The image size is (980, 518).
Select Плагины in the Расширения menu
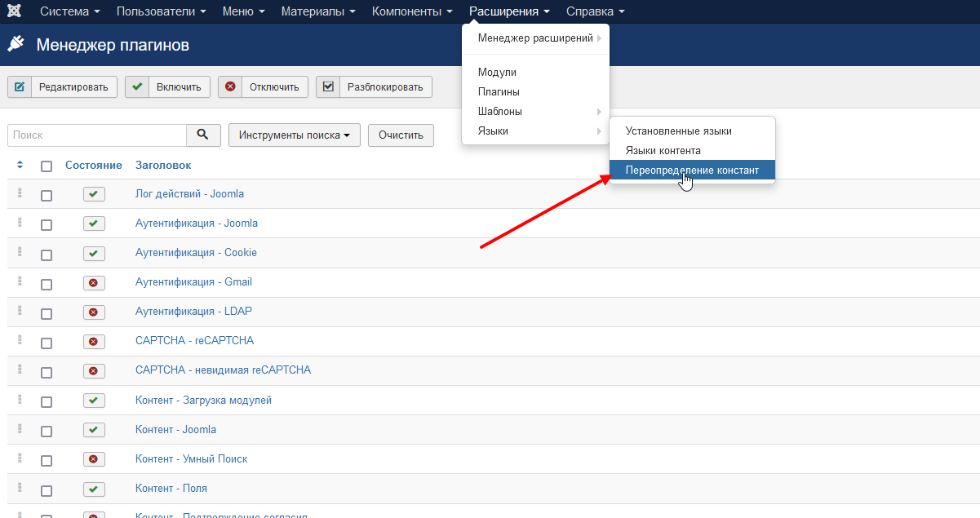[499, 92]
